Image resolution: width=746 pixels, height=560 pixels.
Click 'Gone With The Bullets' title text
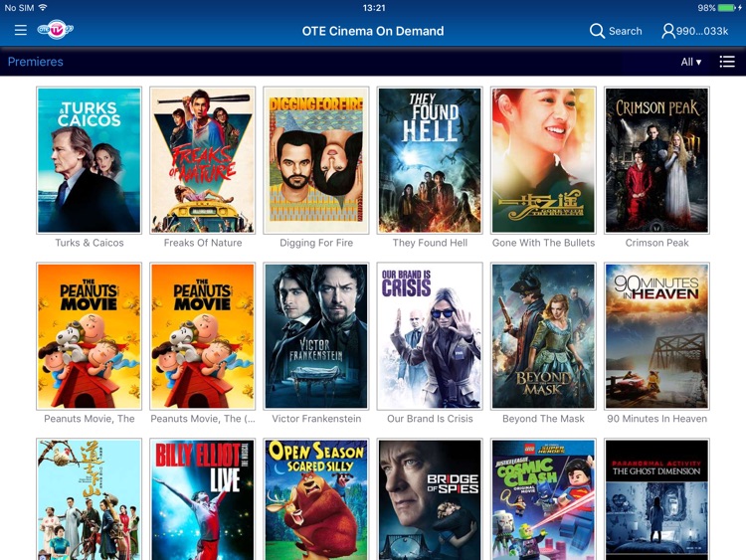543,243
